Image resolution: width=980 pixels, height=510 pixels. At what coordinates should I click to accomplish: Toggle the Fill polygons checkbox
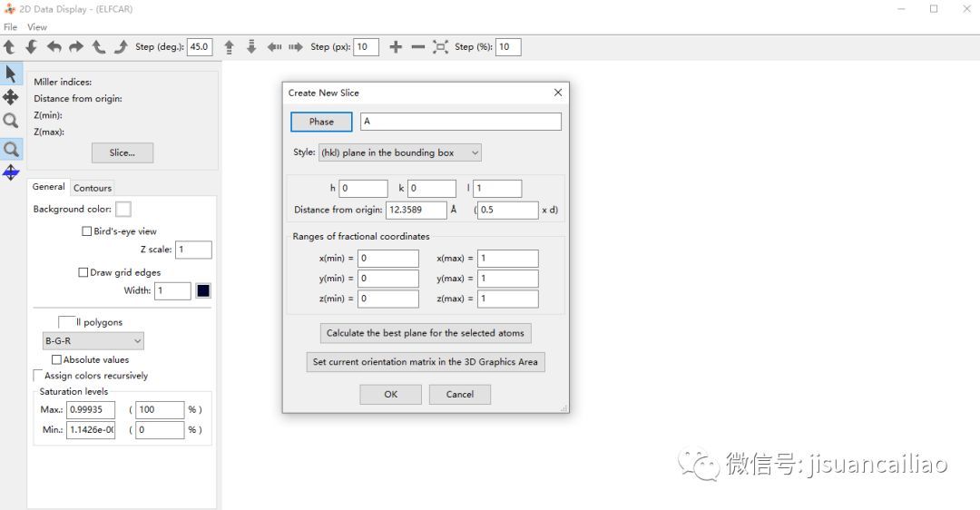click(x=66, y=322)
